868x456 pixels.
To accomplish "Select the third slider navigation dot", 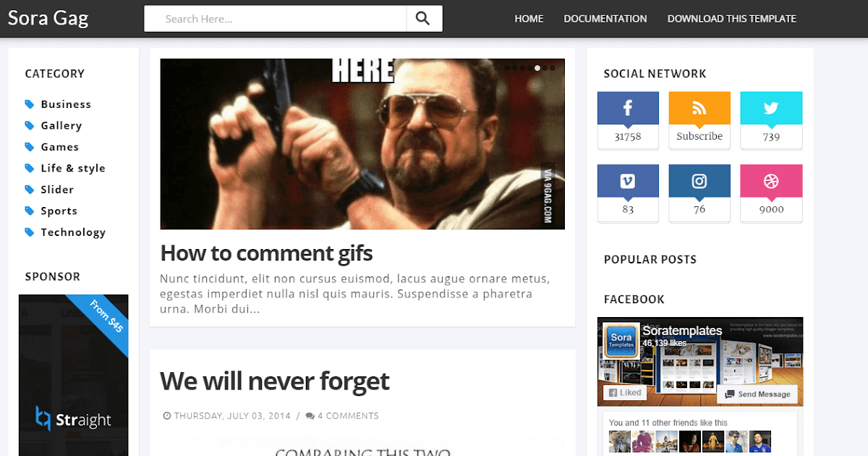I will coord(522,67).
